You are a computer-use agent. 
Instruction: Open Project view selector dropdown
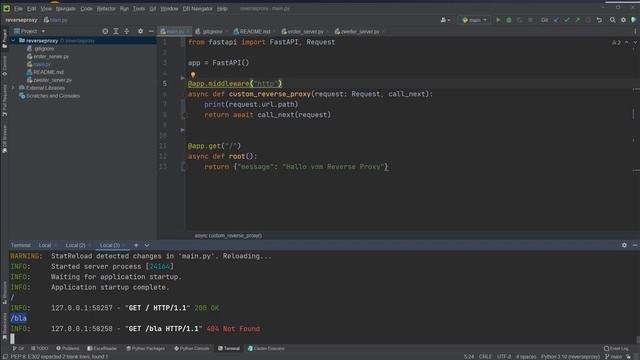29,31
